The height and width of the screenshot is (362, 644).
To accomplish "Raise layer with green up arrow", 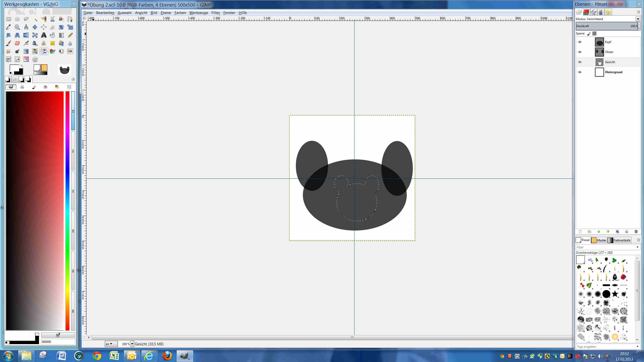I will (599, 232).
